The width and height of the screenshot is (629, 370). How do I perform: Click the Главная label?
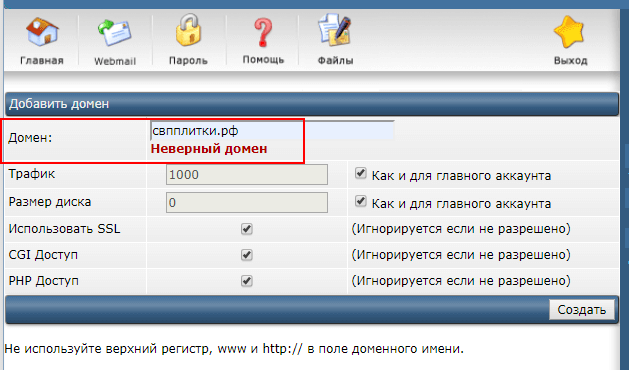point(42,61)
